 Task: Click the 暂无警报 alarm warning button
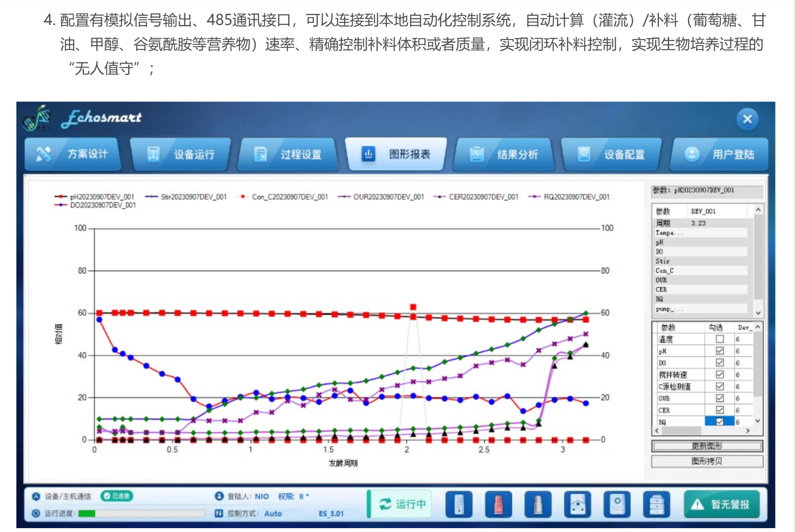tap(721, 504)
